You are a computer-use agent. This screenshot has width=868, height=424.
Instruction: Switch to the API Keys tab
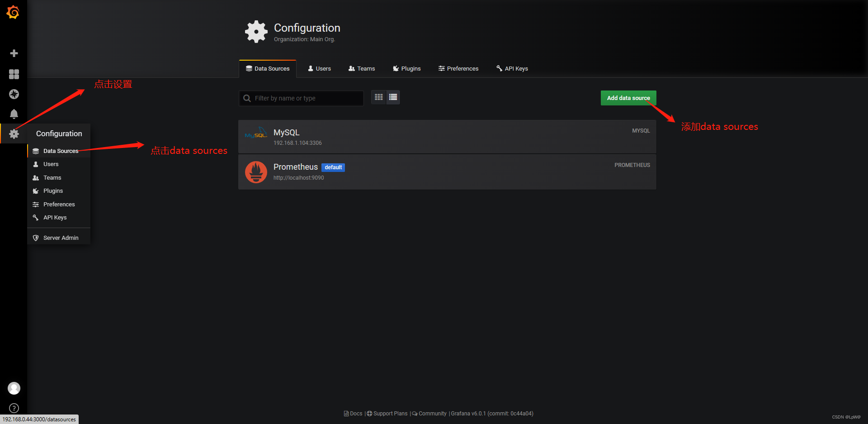512,69
